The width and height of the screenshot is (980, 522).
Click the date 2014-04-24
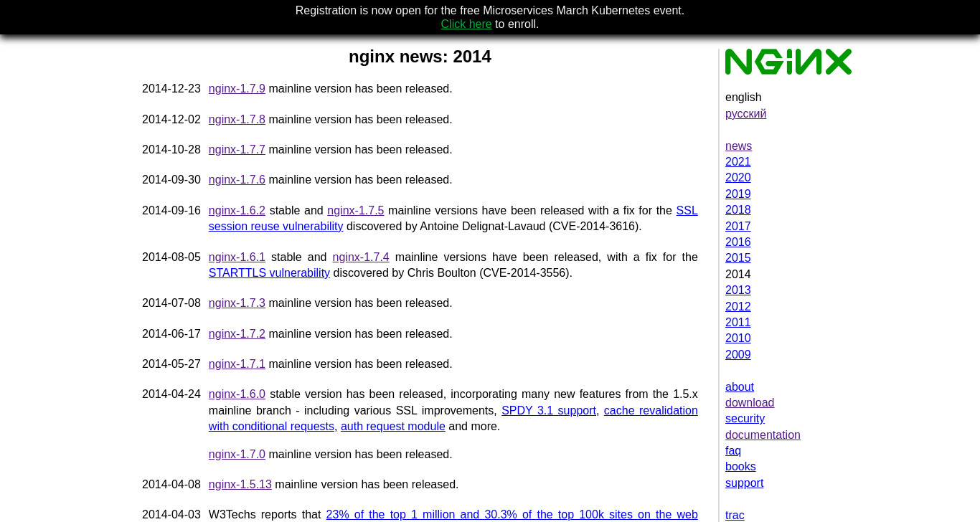pos(171,394)
